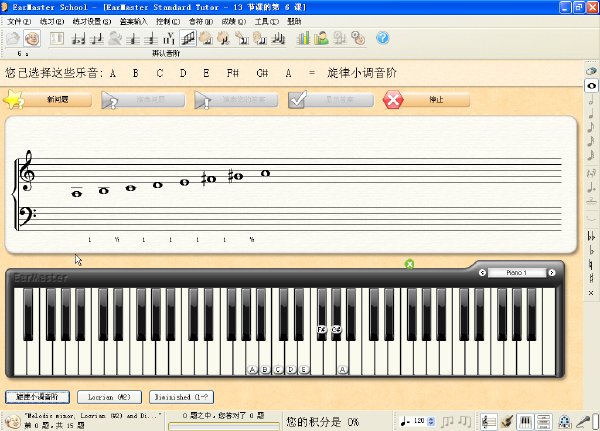Image resolution: width=600 pixels, height=431 pixels.
Task: Open the first menu 文件 in menu bar
Action: coord(19,21)
